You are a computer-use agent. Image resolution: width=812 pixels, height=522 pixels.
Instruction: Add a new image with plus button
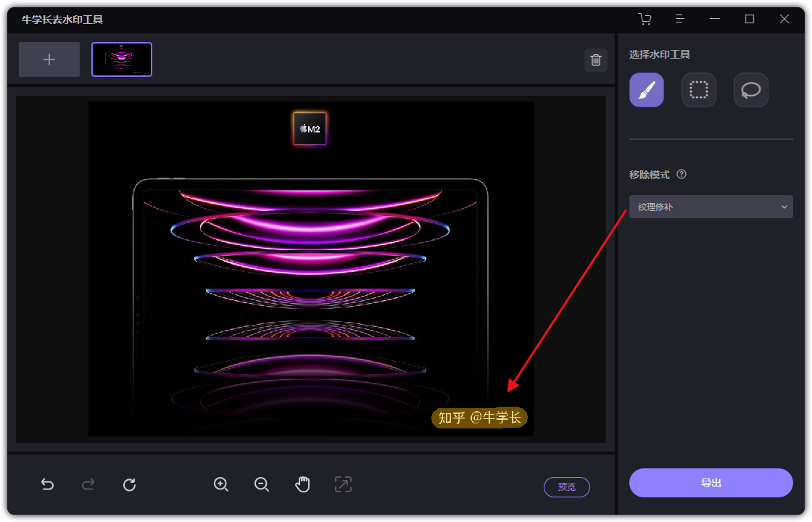click(x=49, y=59)
